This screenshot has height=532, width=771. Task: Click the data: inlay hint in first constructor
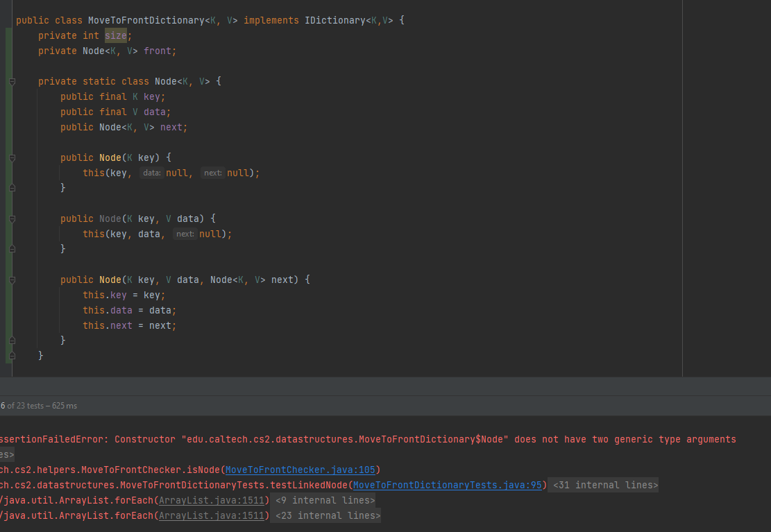151,173
